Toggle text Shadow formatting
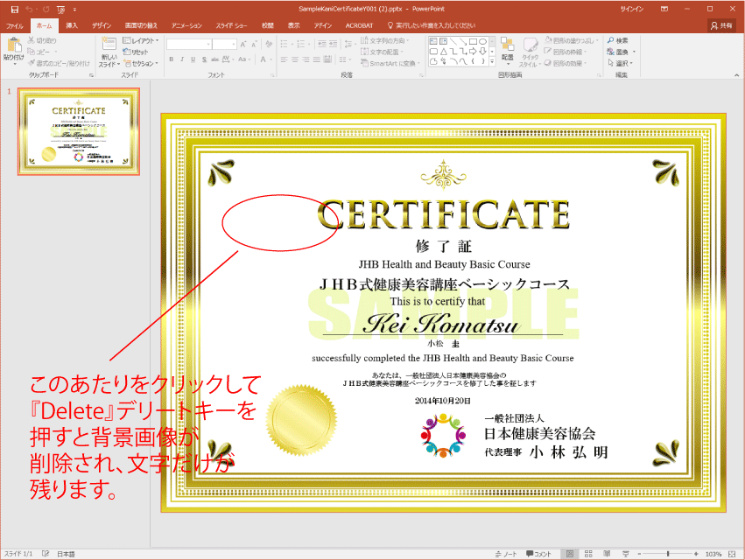This screenshot has height=560, width=745. (204, 59)
